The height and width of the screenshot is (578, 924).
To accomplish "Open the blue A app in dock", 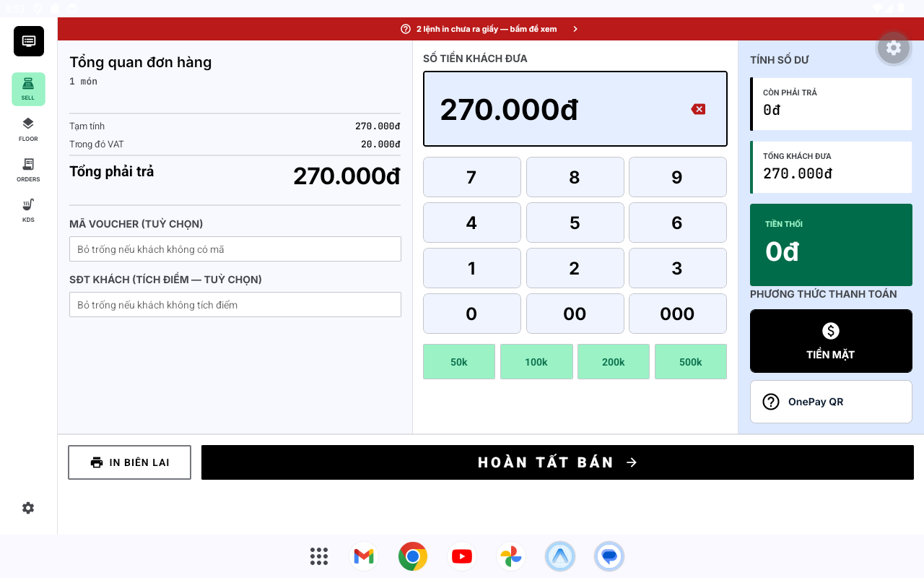I will pos(560,556).
